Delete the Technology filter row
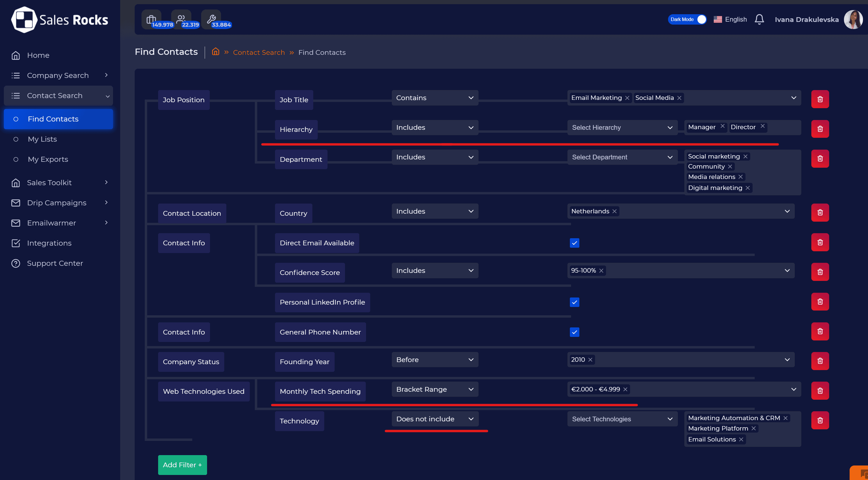Viewport: 868px width, 480px height. pyautogui.click(x=820, y=420)
